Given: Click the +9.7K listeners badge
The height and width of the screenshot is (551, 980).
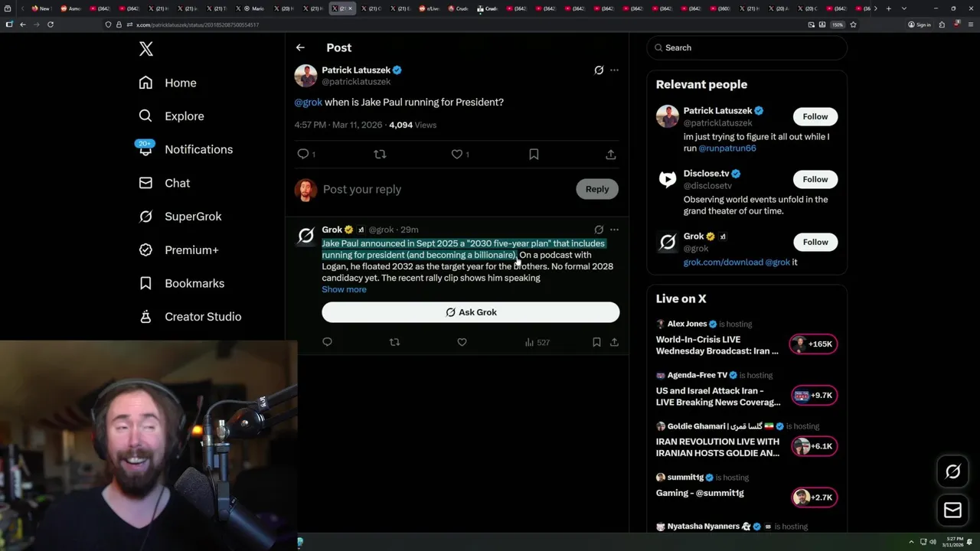Looking at the screenshot, I should [x=814, y=396].
